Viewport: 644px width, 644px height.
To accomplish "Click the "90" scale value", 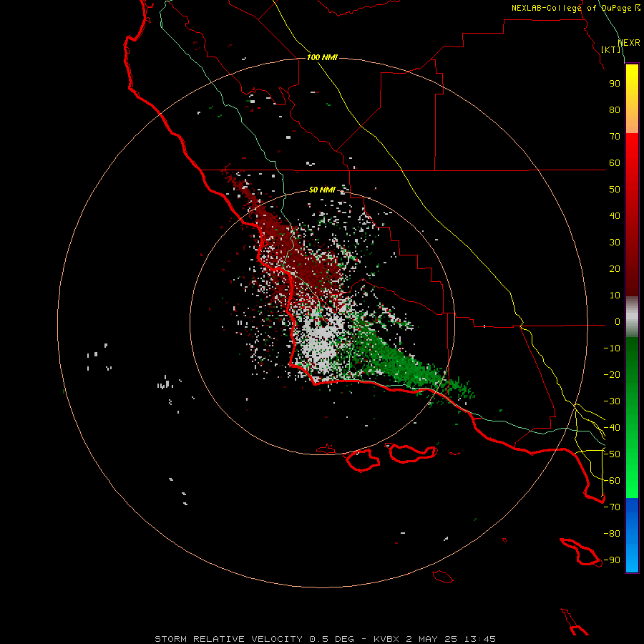I will 615,84.
